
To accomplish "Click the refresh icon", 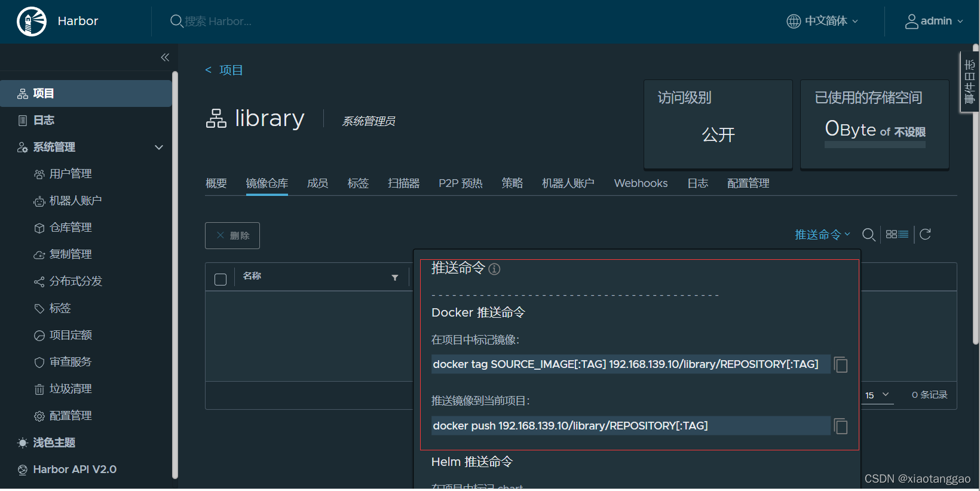I will tap(926, 234).
